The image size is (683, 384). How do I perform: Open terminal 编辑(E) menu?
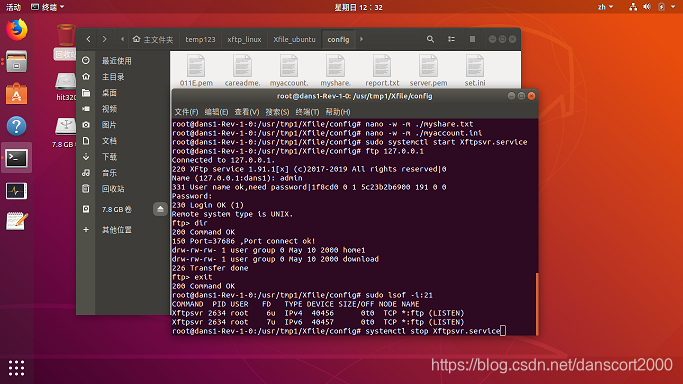[216, 112]
